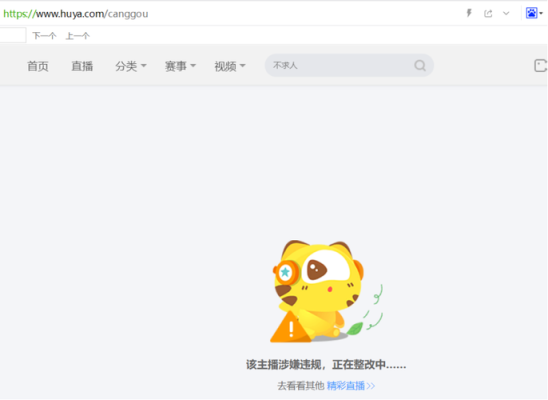Open the 直播 live menu item
548x400 pixels.
pos(82,66)
